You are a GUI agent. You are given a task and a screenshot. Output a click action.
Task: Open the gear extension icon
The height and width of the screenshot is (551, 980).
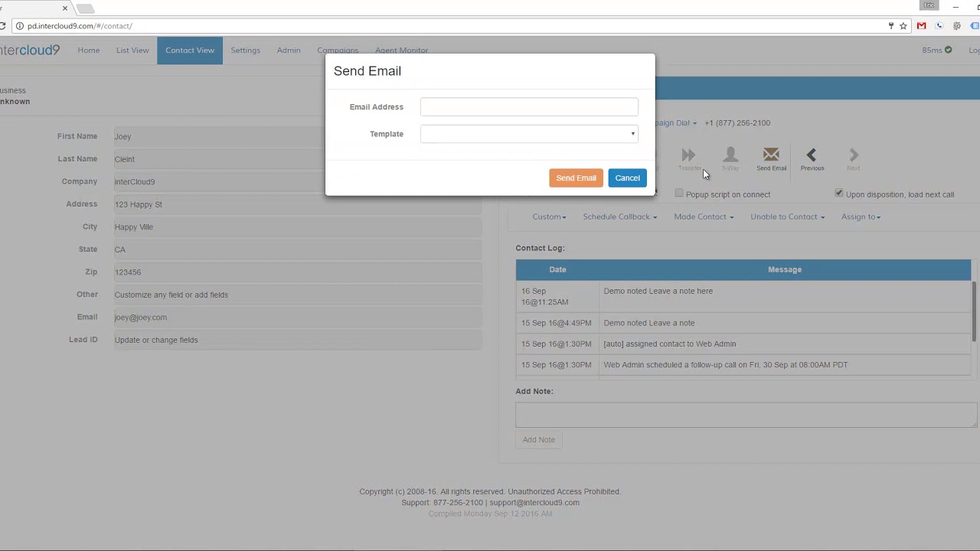tap(957, 26)
